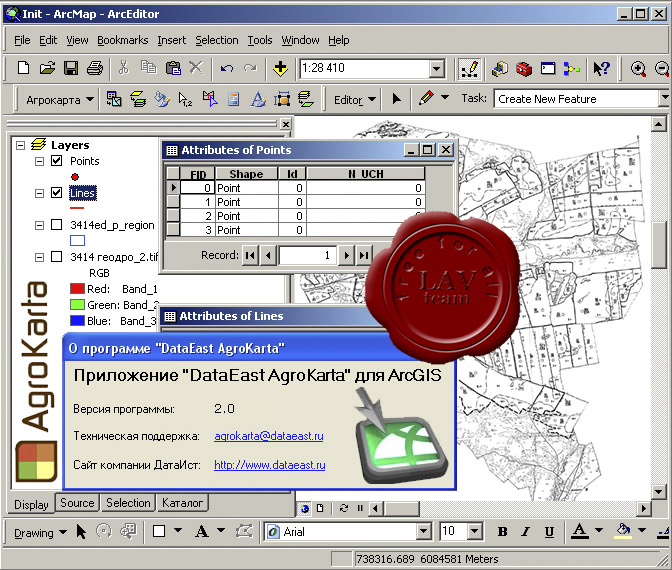Image resolution: width=672 pixels, height=570 pixels.
Task: Apply Underline text formatting
Action: [x=549, y=532]
